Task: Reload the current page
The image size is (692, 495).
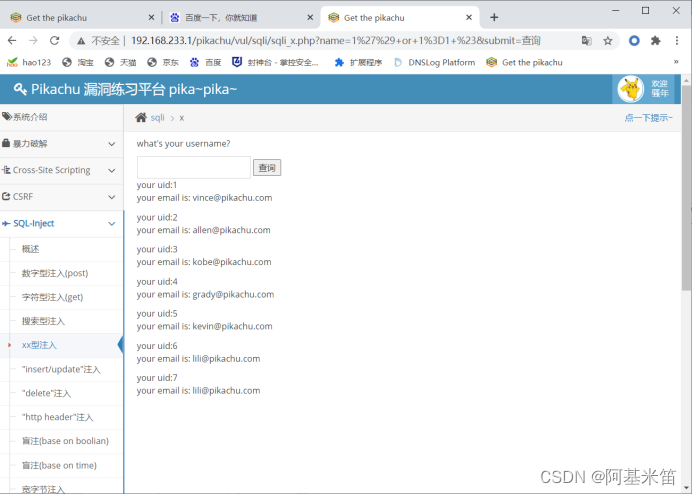Action: [x=54, y=41]
